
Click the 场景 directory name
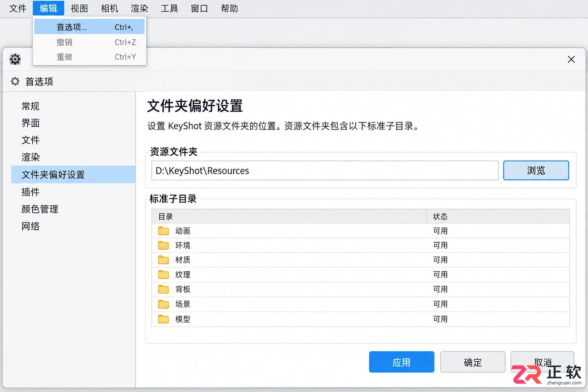183,304
